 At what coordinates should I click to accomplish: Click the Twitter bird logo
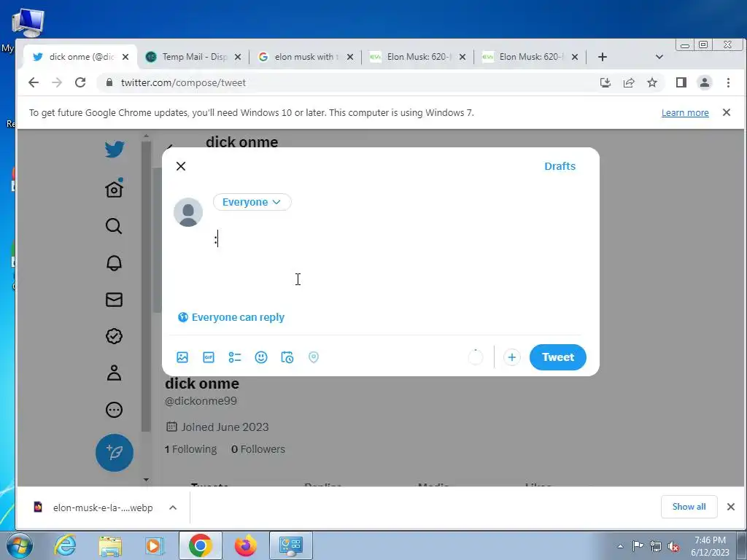pyautogui.click(x=115, y=149)
